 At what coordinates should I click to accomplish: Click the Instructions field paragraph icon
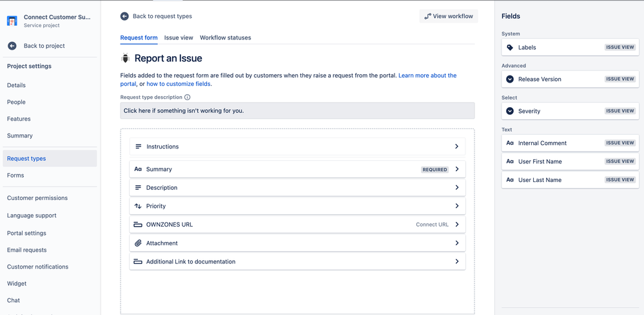(139, 147)
